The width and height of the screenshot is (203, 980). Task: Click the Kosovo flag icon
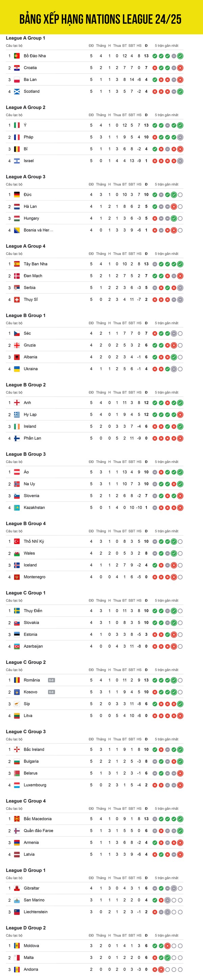[17, 692]
